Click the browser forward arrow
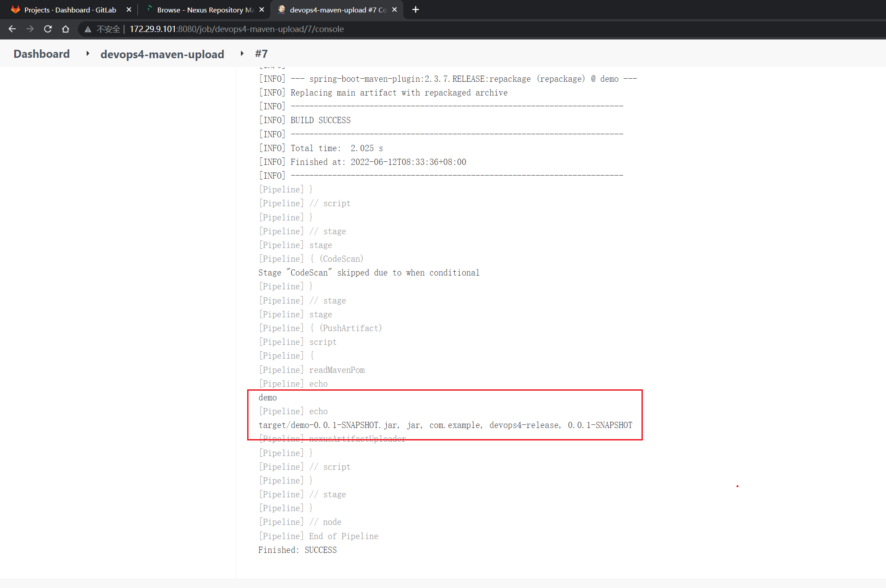Image resolution: width=886 pixels, height=588 pixels. 30,29
